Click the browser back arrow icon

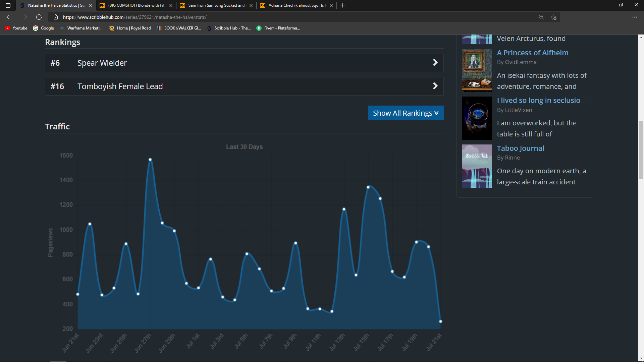click(x=9, y=17)
